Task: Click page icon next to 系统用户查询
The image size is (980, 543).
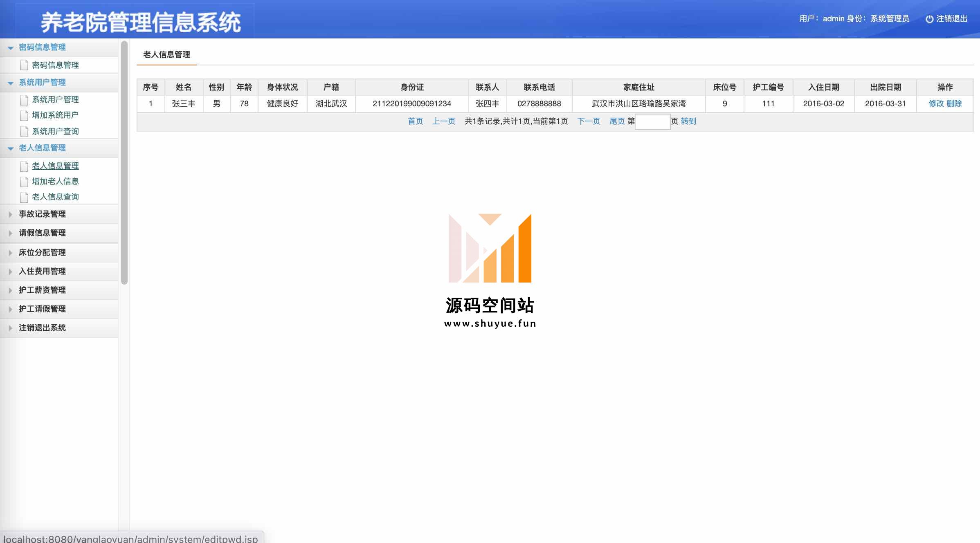Action: pos(24,131)
